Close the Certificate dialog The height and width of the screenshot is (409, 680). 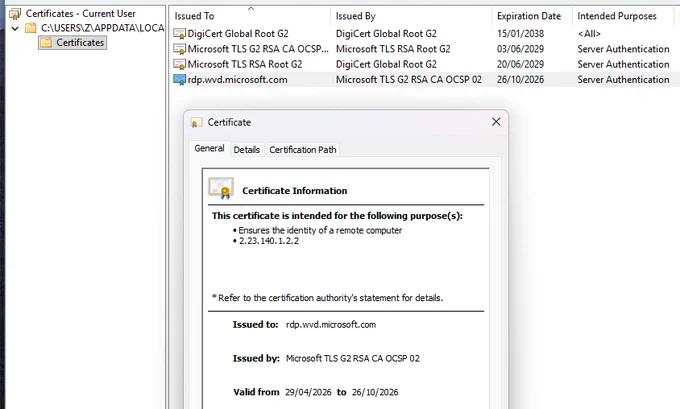496,122
